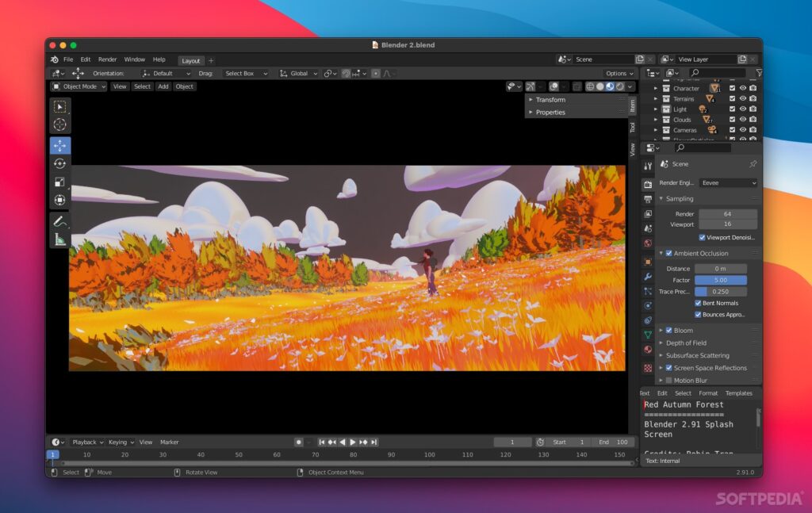Pin the Scene properties with pin icon
Image resolution: width=812 pixels, height=513 pixels.
753,164
